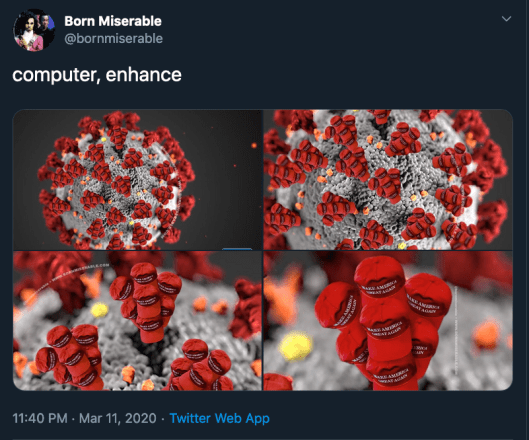Visit the @bornmiserable handle link
This screenshot has width=529, height=440.
113,38
